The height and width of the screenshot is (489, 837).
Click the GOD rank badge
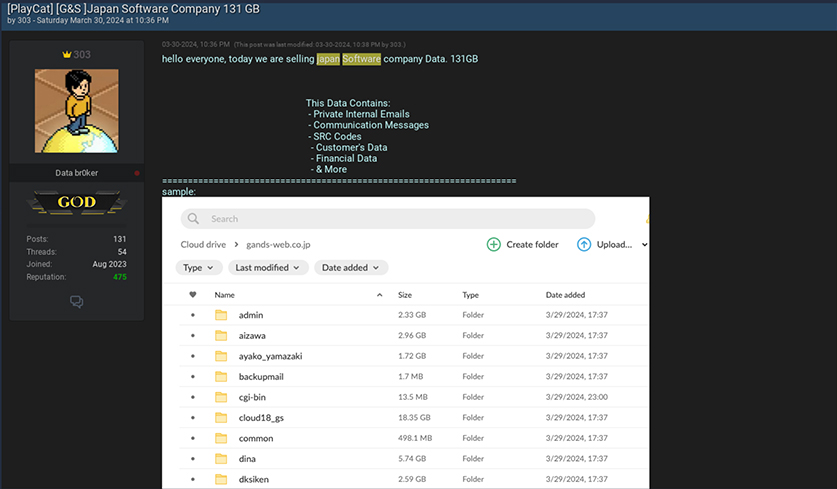pyautogui.click(x=77, y=202)
